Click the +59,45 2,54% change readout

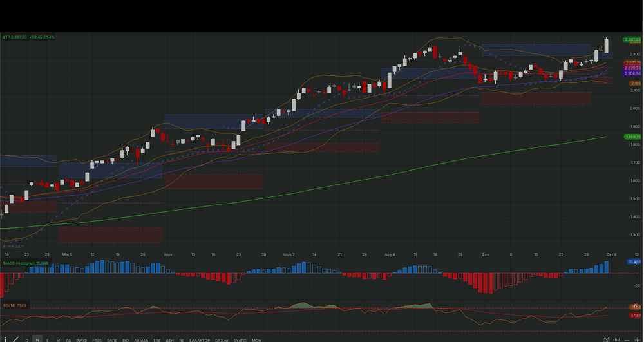pyautogui.click(x=42, y=37)
